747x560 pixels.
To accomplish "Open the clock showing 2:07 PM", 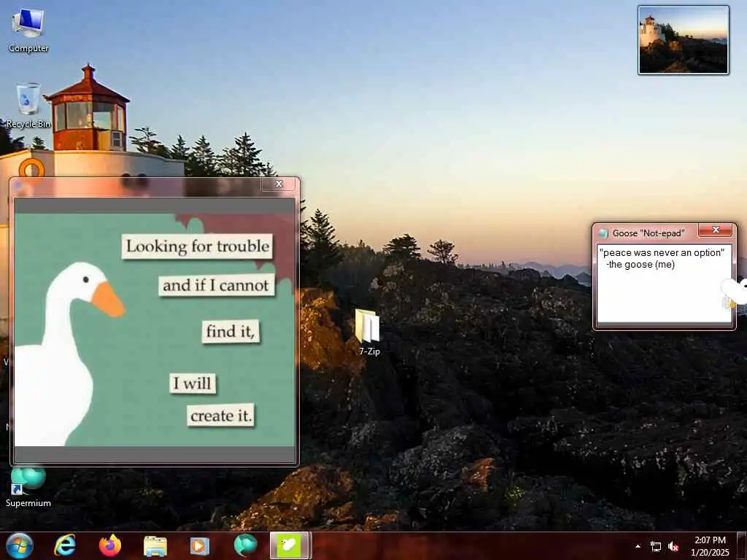I will click(709, 546).
